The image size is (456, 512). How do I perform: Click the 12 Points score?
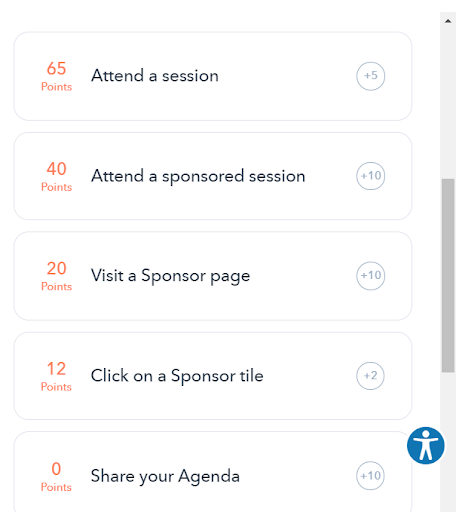(x=56, y=377)
